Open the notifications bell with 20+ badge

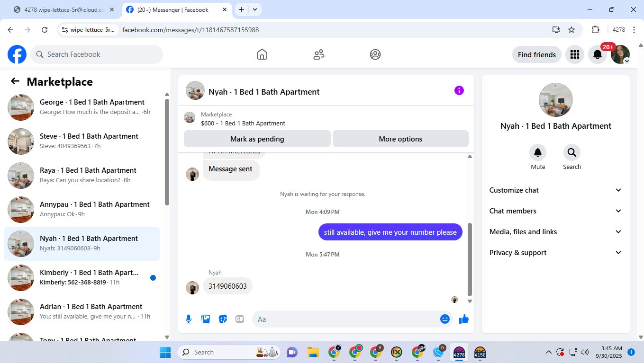(598, 54)
